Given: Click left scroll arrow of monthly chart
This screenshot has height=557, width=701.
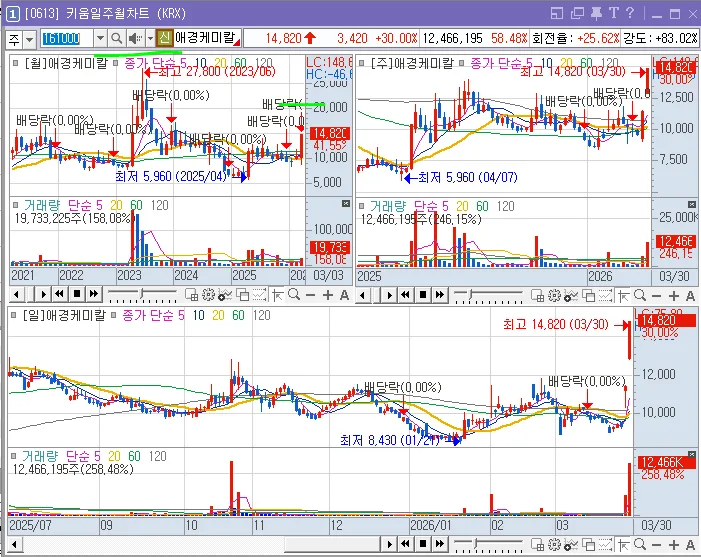Looking at the screenshot, I should tap(16, 295).
